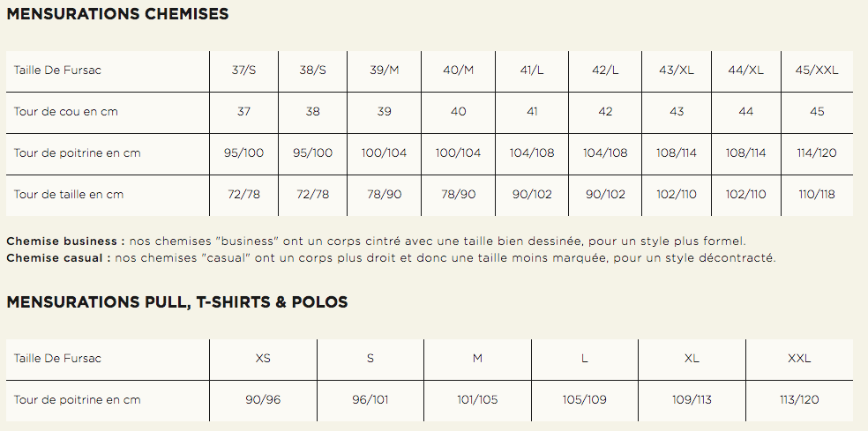Click the 'Tour de taille en cm' row label
The width and height of the screenshot is (868, 431).
click(x=69, y=195)
